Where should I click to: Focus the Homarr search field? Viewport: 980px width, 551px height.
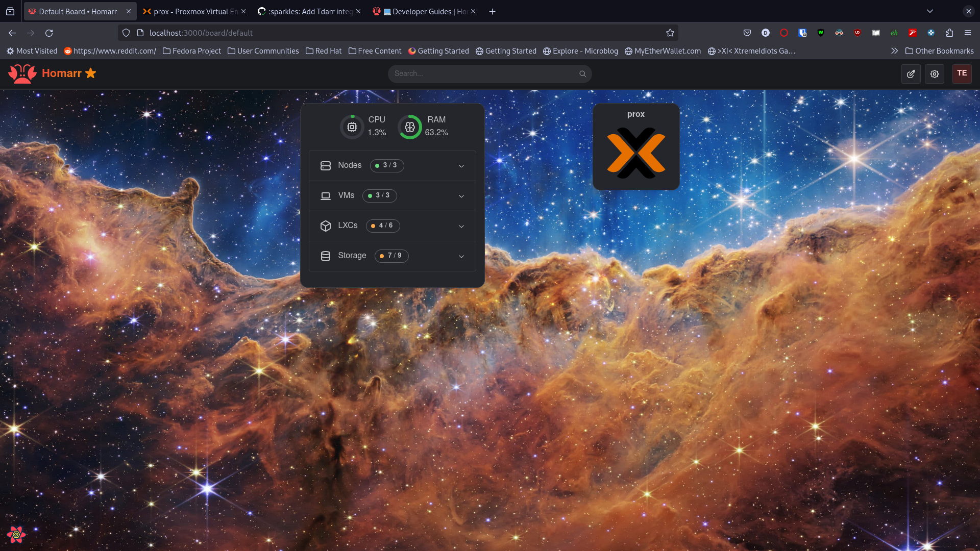click(489, 74)
